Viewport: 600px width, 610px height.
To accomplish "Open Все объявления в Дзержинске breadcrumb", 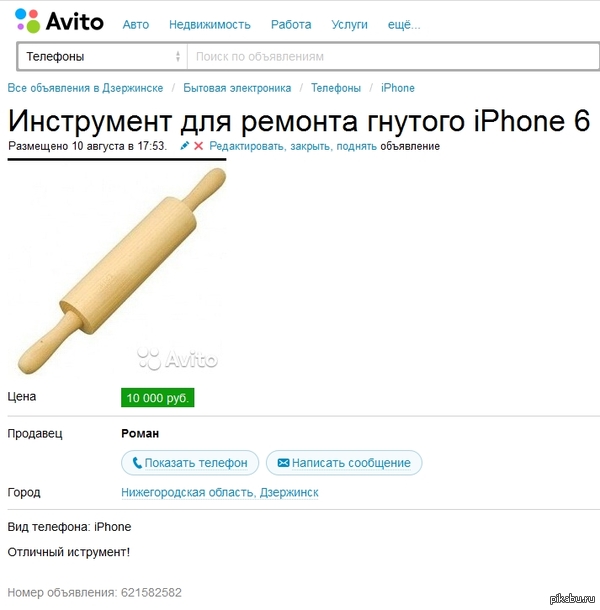I will (85, 88).
